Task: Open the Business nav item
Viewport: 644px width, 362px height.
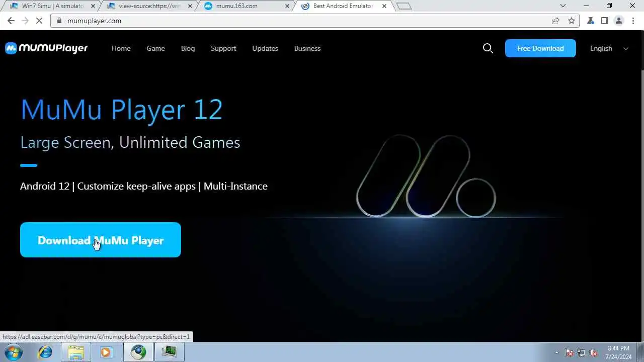Action: [307, 48]
